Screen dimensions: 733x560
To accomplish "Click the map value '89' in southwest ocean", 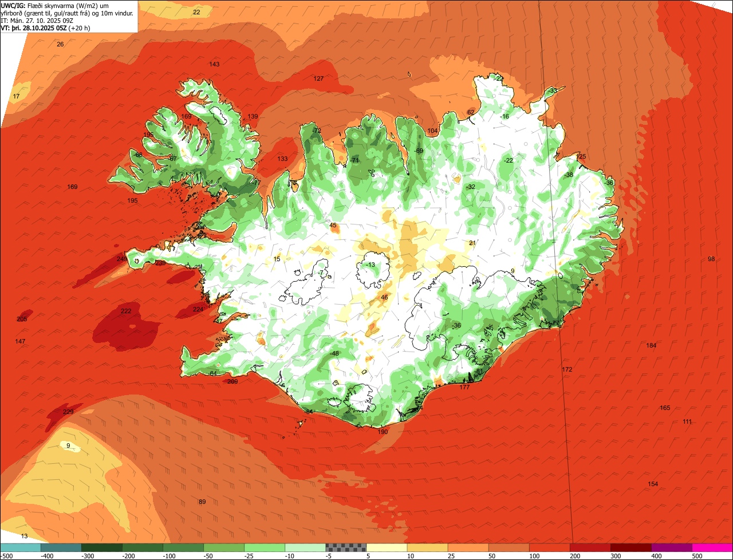I will [x=202, y=502].
